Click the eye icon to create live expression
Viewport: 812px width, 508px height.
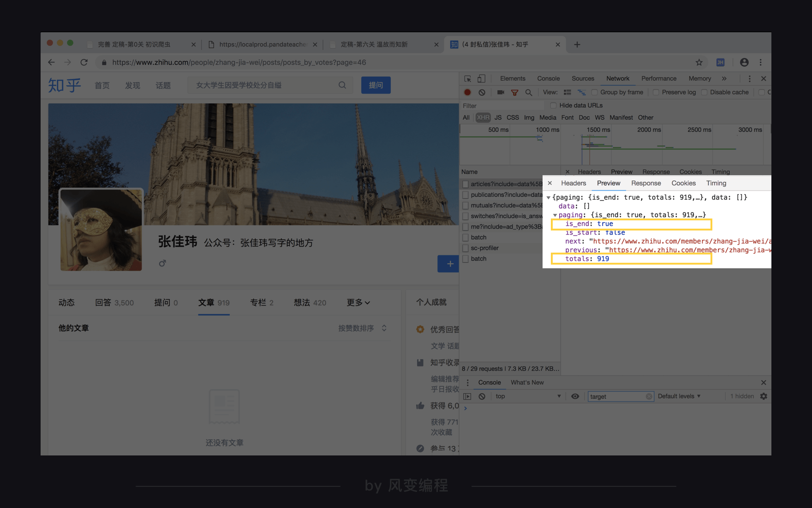point(575,396)
